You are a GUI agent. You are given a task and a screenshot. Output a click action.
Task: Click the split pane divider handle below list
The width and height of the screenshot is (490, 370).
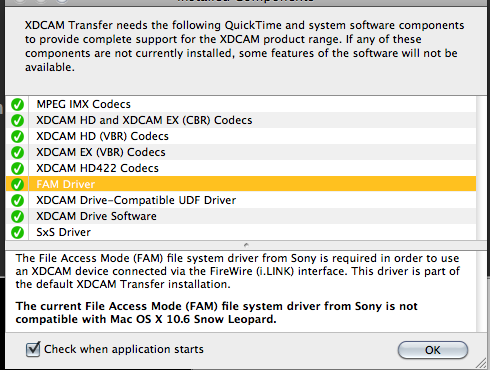(x=246, y=245)
